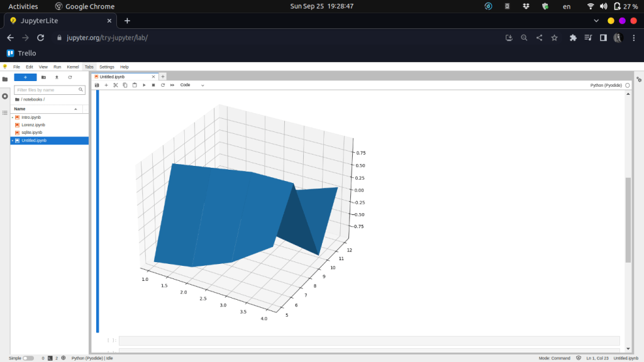Image resolution: width=644 pixels, height=362 pixels.
Task: Click Mode: Command in the status bar
Action: point(555,358)
